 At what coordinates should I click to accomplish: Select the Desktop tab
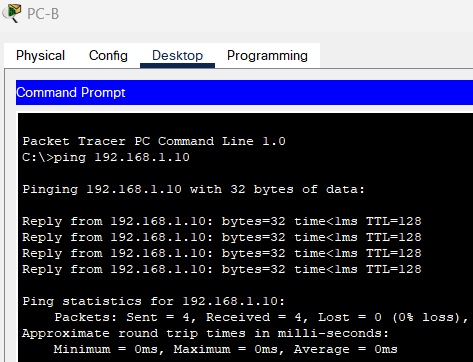coord(177,55)
